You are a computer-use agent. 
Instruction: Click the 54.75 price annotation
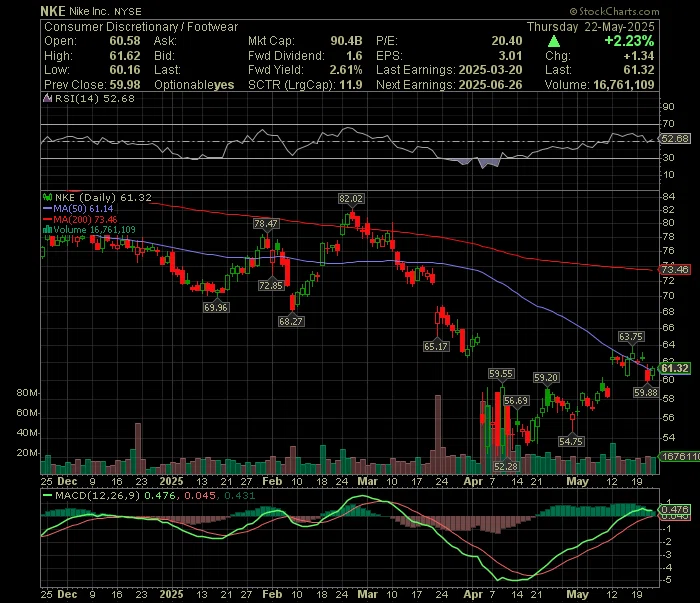click(571, 441)
